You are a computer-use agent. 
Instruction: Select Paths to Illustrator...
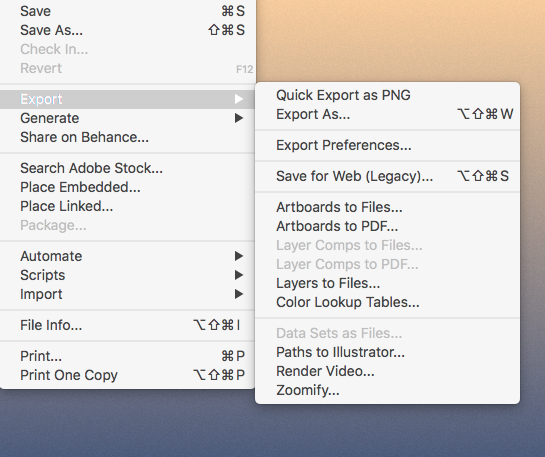click(388, 352)
